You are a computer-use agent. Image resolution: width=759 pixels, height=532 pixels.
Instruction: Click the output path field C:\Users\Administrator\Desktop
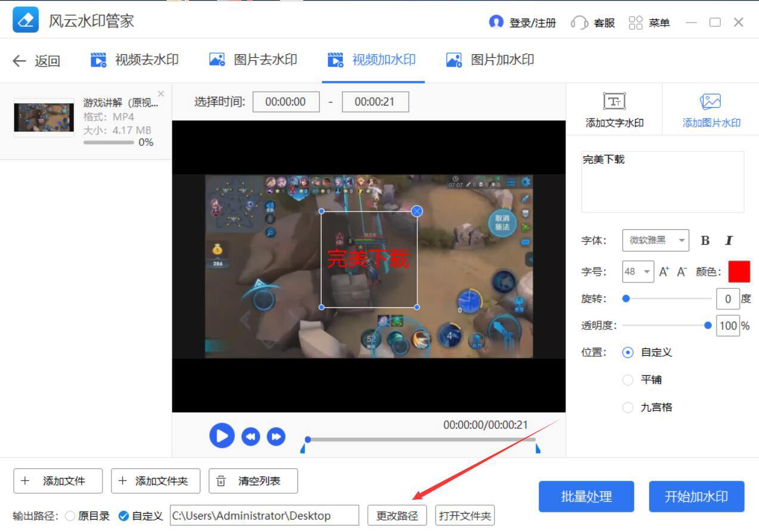point(265,516)
